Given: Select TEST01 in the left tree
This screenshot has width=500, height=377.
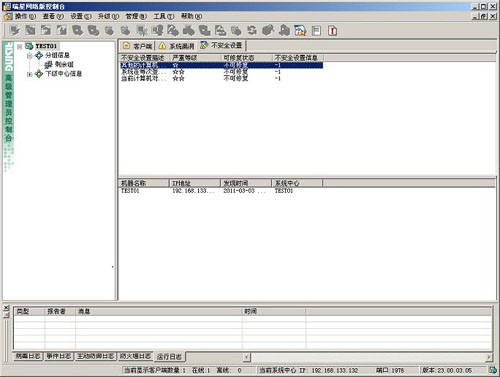Looking at the screenshot, I should (46, 46).
